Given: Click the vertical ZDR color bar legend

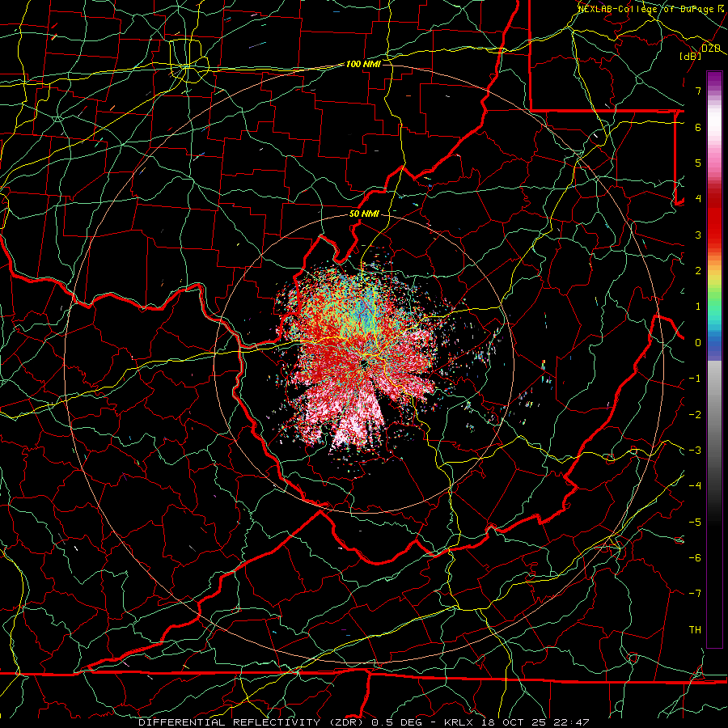Looking at the screenshot, I should (x=714, y=359).
